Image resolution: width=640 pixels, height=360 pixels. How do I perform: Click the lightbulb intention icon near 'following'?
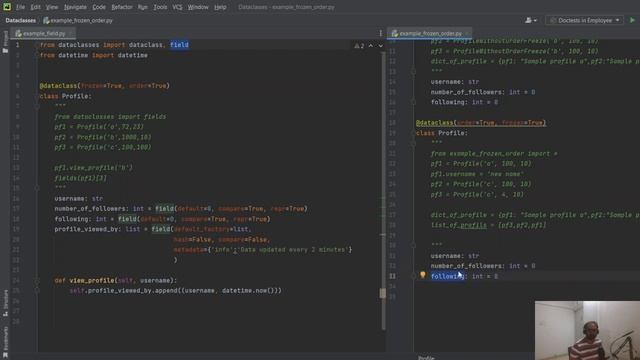423,275
